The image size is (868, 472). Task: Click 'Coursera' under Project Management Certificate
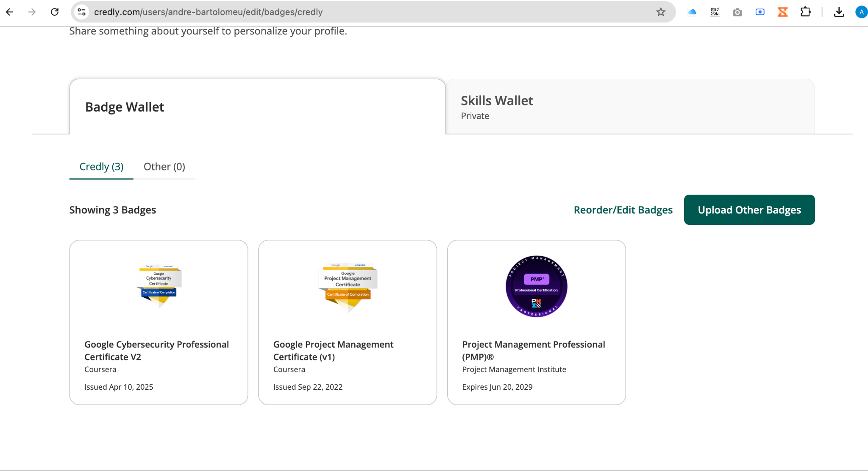click(289, 369)
